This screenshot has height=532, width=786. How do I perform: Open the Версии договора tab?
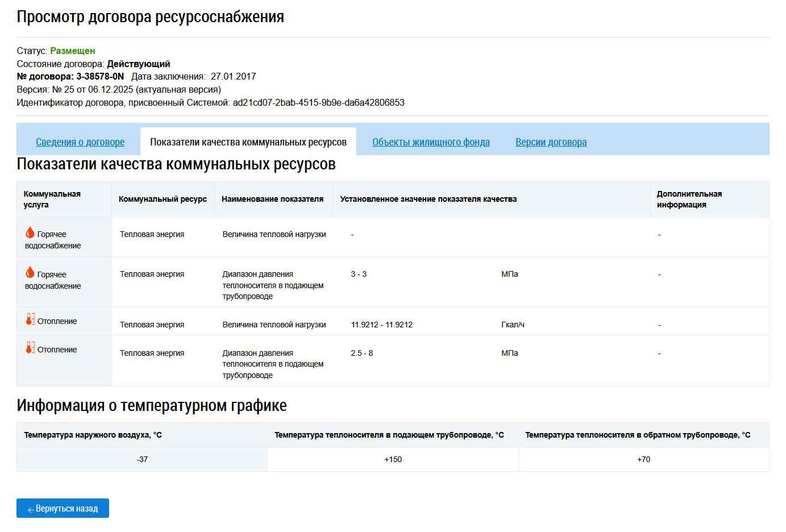(551, 142)
